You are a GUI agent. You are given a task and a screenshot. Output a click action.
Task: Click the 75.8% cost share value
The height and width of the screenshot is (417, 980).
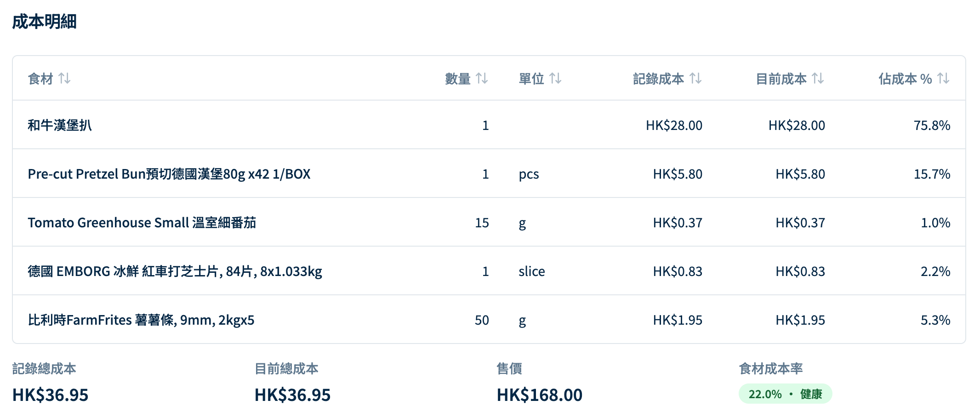932,125
